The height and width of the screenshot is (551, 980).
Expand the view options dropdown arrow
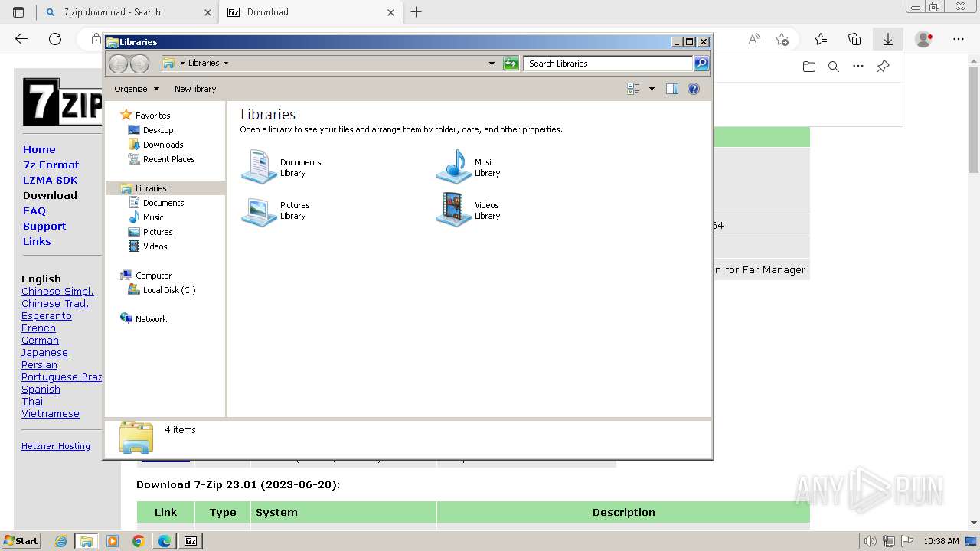click(652, 89)
